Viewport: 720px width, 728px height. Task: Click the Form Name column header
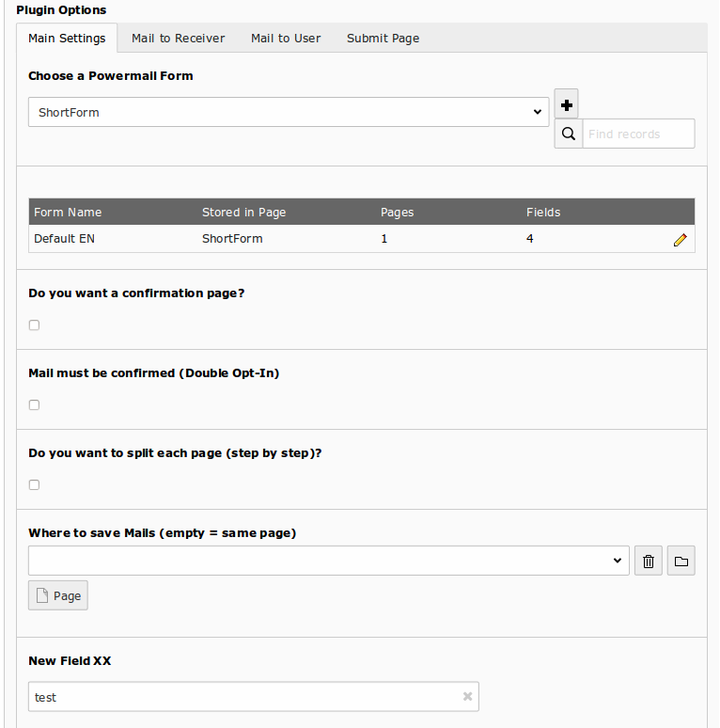point(68,213)
